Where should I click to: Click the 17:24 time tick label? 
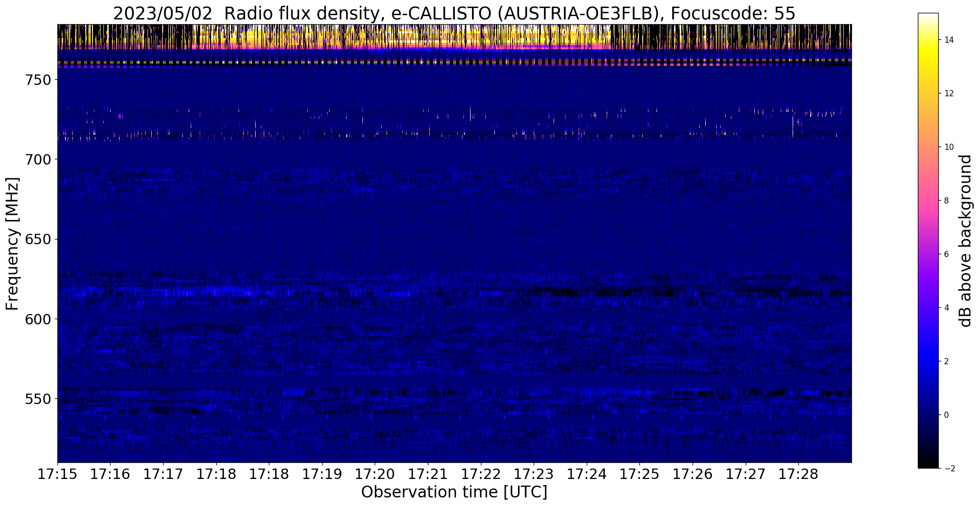pos(587,474)
